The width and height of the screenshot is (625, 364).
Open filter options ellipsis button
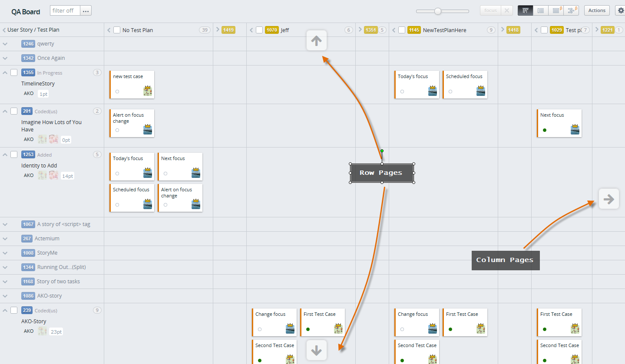(x=86, y=11)
